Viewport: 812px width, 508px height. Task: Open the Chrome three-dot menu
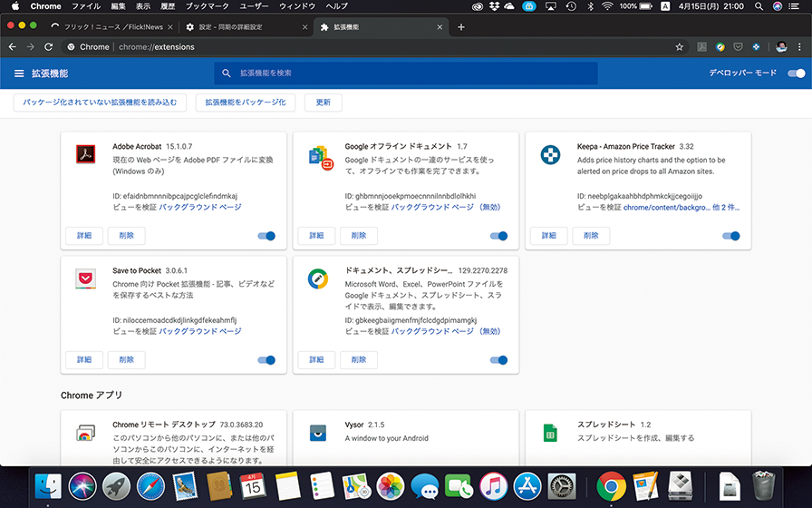point(800,47)
